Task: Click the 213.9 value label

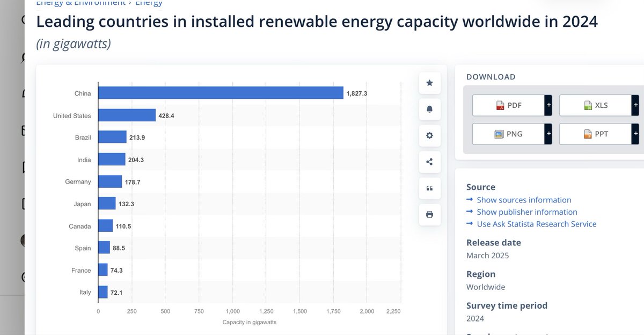Action: point(137,138)
